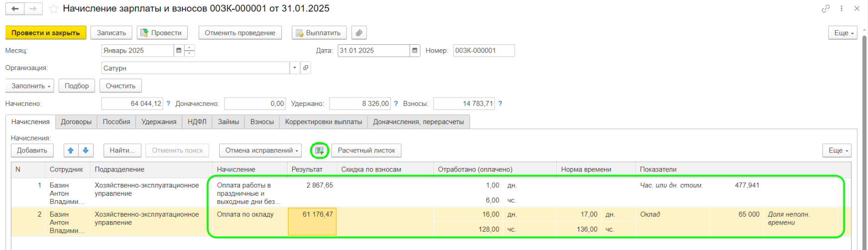Select Оплата работы в праздничные cell
The image size is (868, 250).
tap(249, 193)
